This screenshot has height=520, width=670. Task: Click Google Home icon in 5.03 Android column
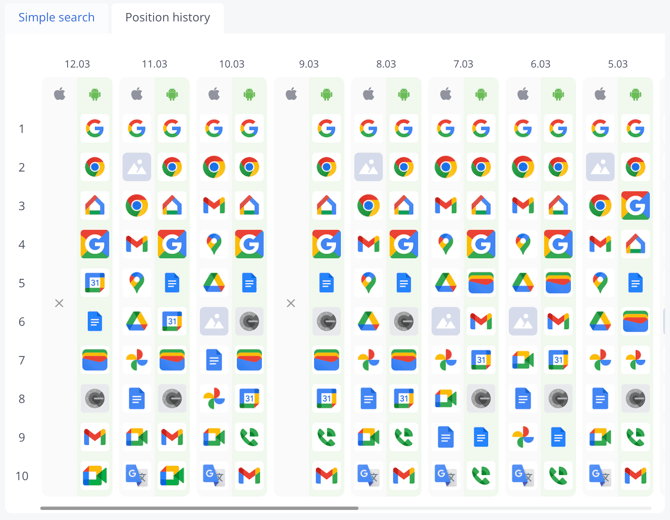(636, 244)
